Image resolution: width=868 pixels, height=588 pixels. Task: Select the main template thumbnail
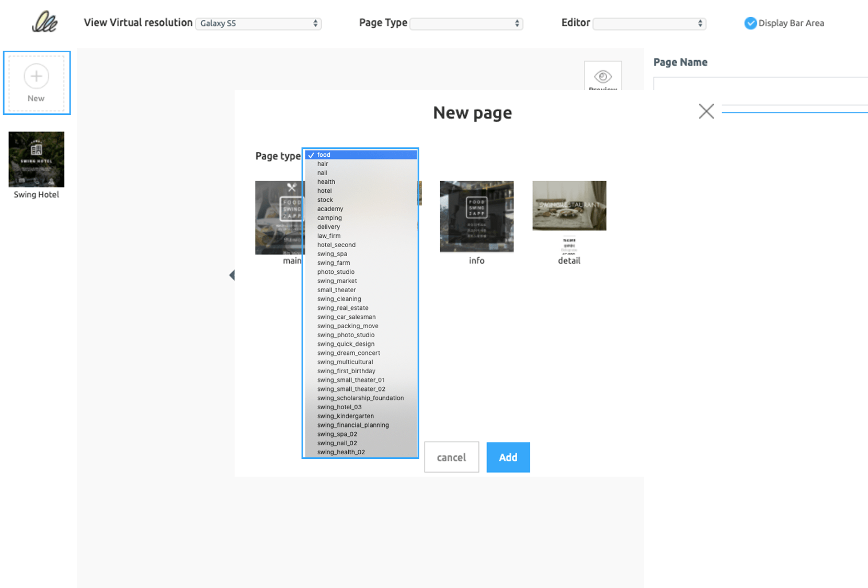click(x=279, y=218)
